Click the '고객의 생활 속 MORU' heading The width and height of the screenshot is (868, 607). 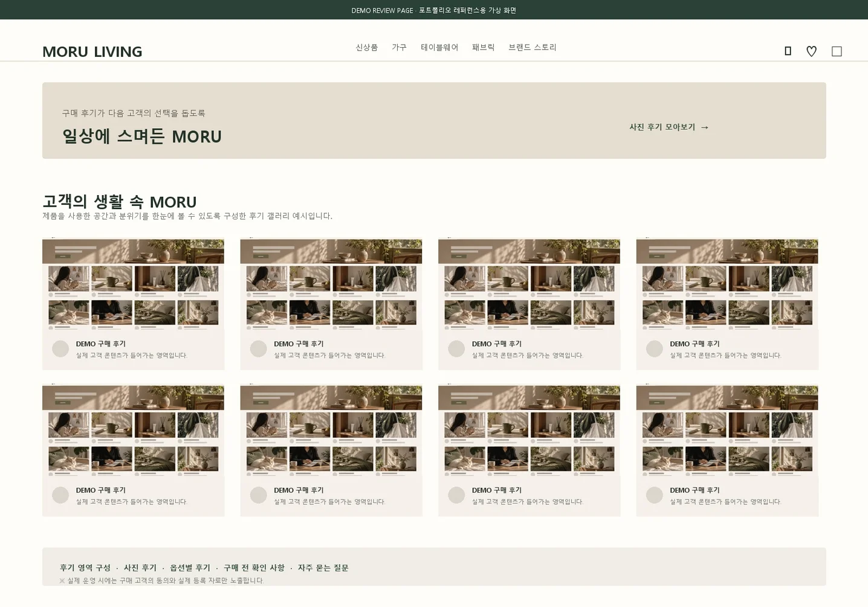click(120, 201)
